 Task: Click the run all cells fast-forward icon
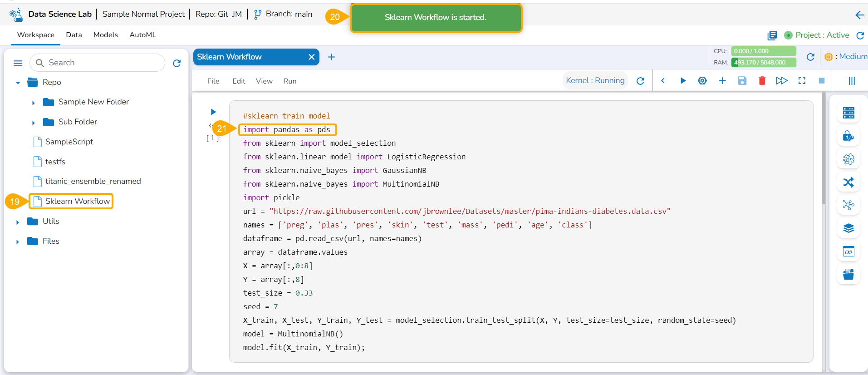781,81
